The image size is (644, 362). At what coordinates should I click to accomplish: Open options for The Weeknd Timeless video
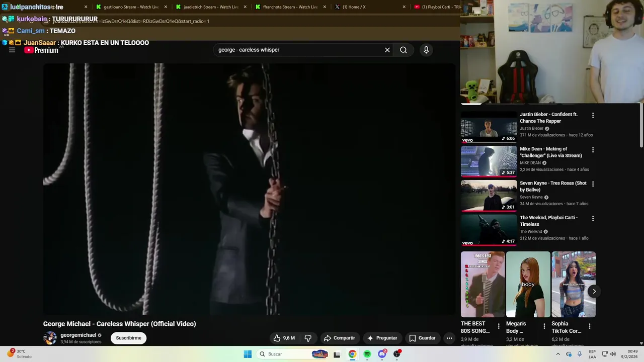point(593,219)
